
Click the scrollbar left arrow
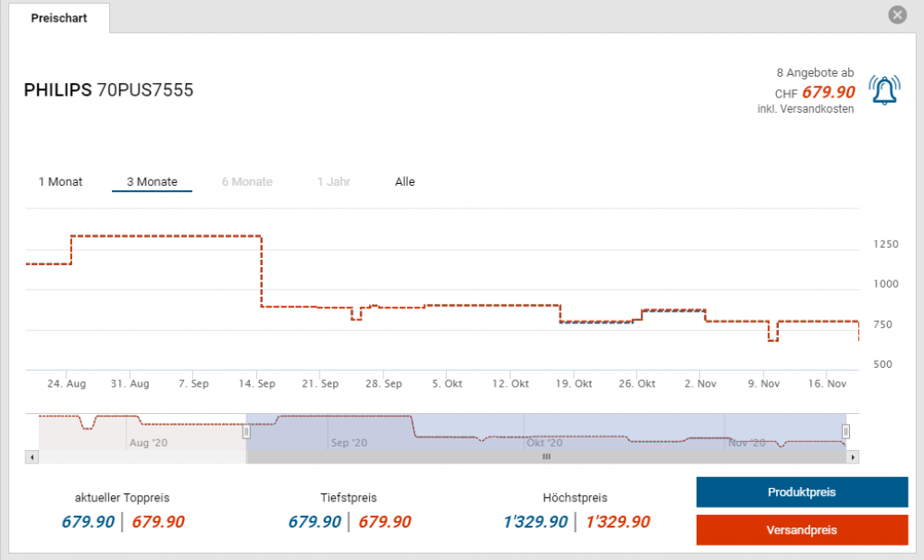point(32,457)
